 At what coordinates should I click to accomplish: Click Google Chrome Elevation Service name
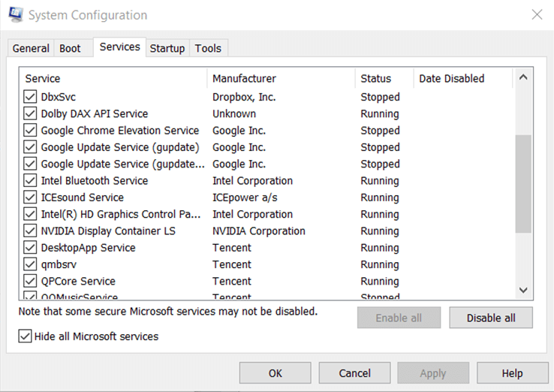[120, 131]
